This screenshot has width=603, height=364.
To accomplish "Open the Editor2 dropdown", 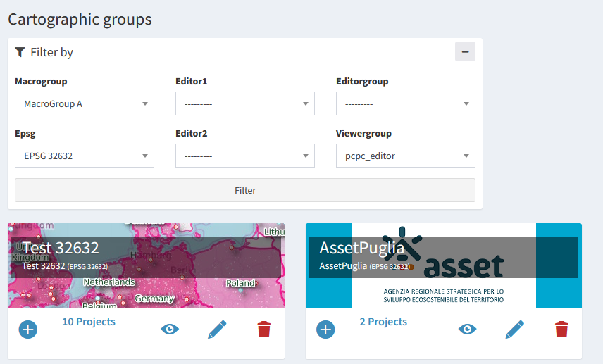I will (x=245, y=156).
